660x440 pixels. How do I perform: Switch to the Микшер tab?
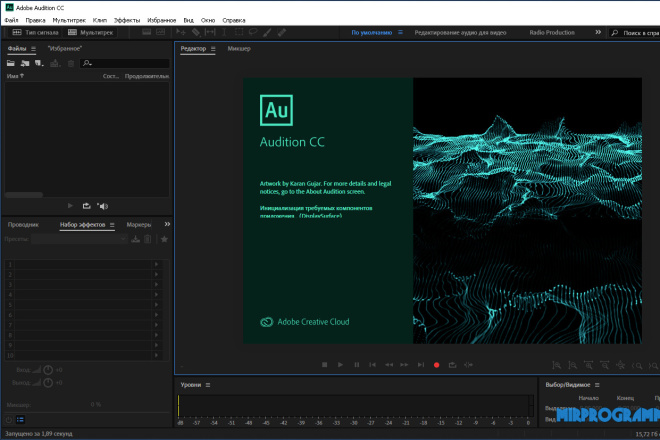[239, 48]
